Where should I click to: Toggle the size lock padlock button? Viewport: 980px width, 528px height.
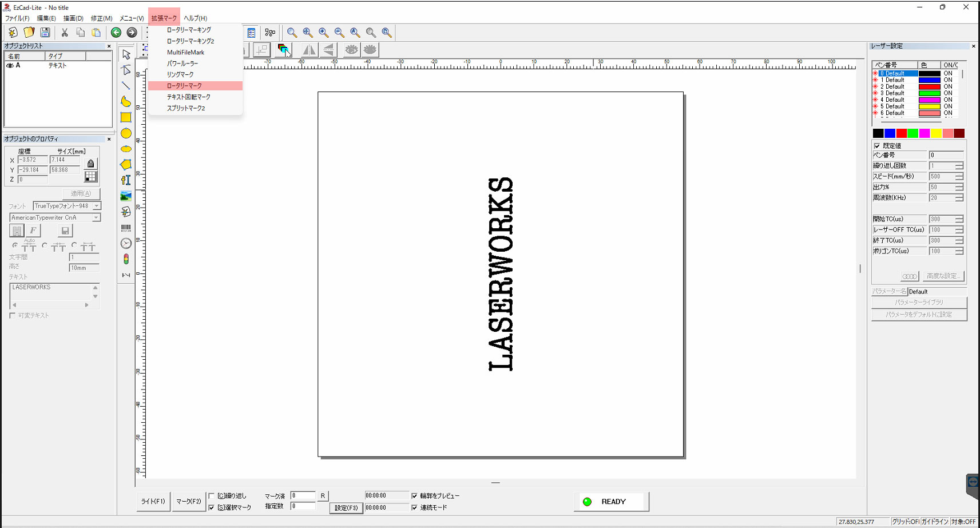[90, 164]
